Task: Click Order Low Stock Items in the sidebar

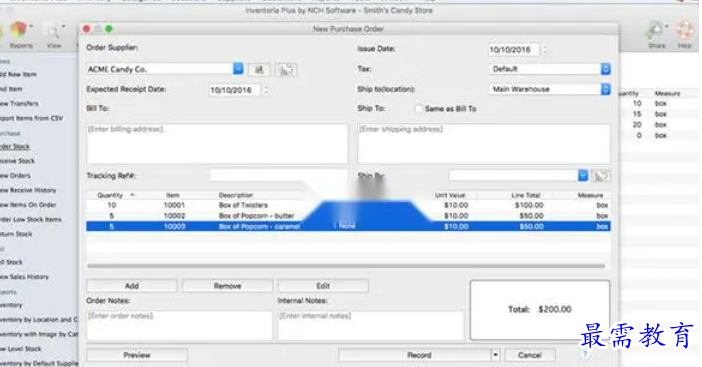Action: pyautogui.click(x=31, y=219)
